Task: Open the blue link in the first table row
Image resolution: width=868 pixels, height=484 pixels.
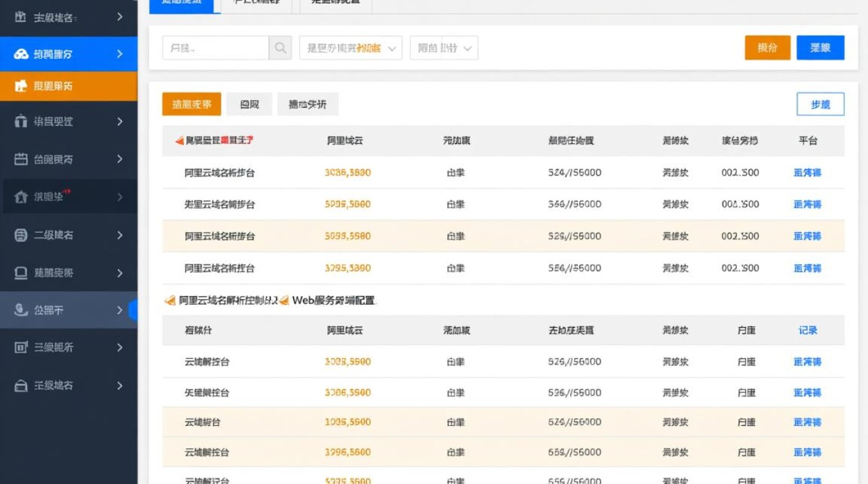Action: click(807, 172)
